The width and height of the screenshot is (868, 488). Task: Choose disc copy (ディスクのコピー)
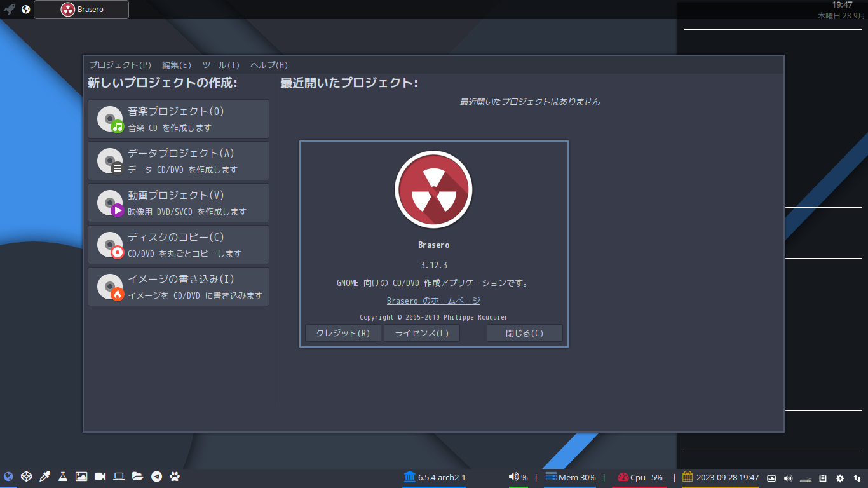179,245
